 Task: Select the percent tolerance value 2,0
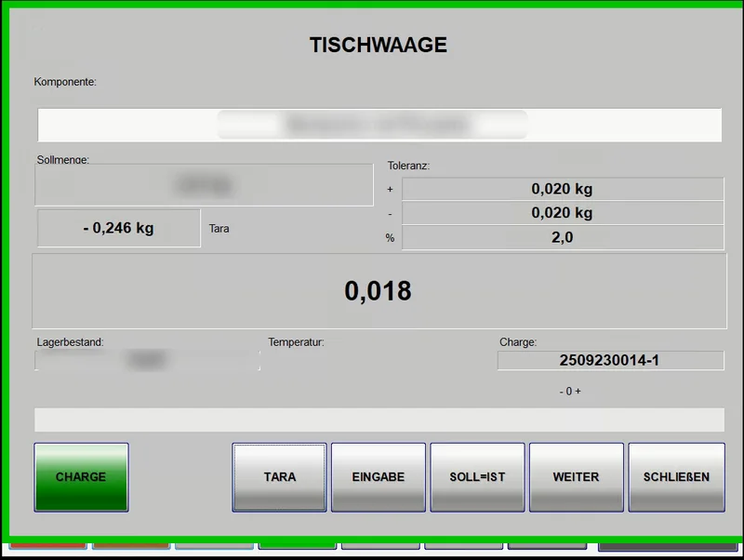click(x=563, y=237)
